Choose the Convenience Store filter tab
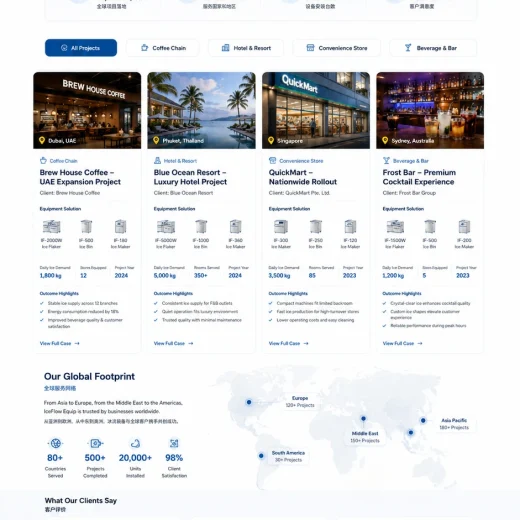 click(337, 48)
